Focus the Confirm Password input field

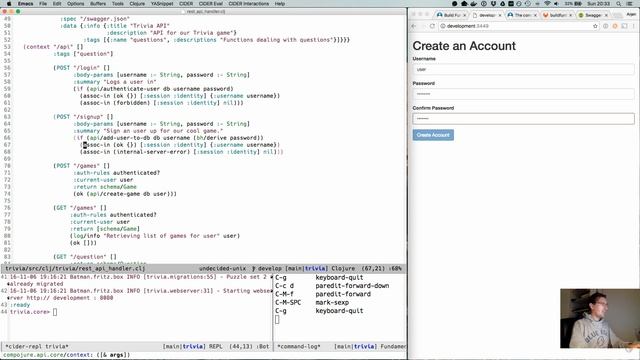point(523,119)
